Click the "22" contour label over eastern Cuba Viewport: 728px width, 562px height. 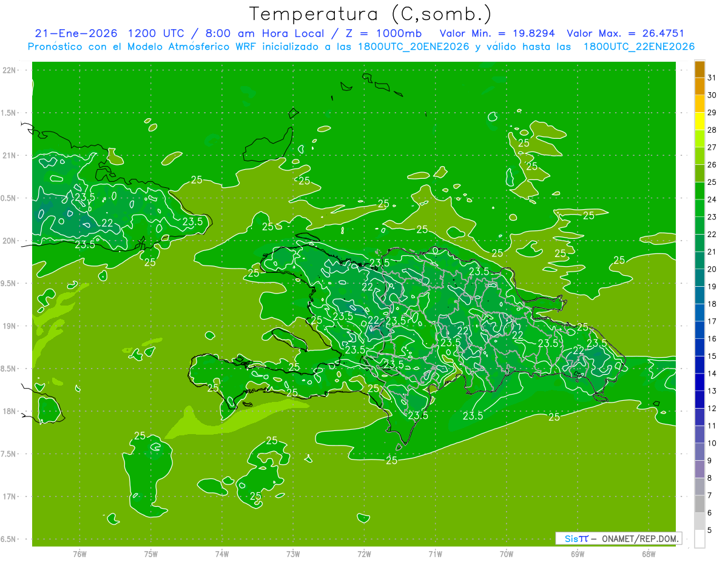click(107, 223)
